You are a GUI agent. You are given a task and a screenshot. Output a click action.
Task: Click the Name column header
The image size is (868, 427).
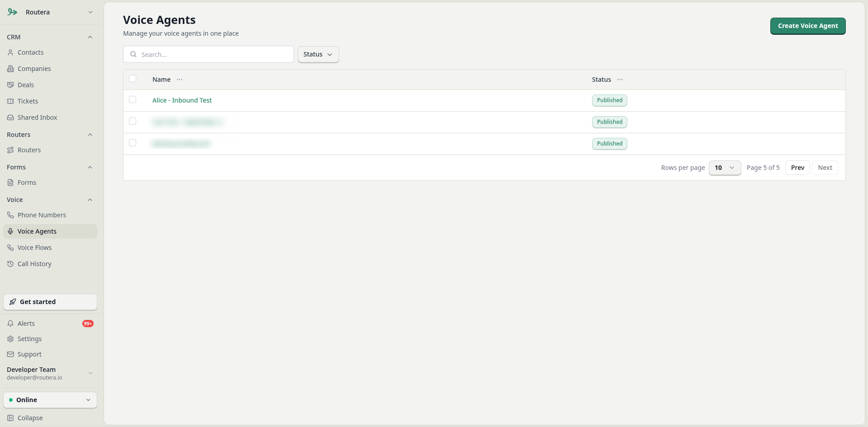point(161,80)
